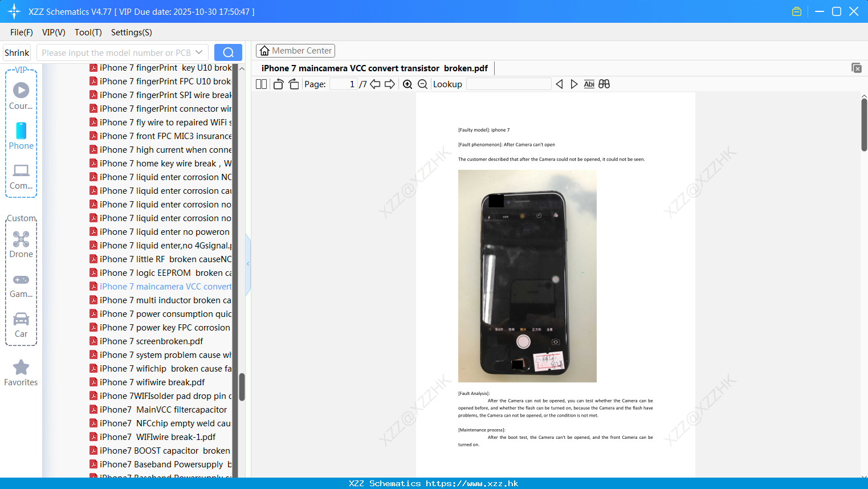The height and width of the screenshot is (489, 868).
Task: Open the Course sidebar icon
Action: tap(21, 96)
